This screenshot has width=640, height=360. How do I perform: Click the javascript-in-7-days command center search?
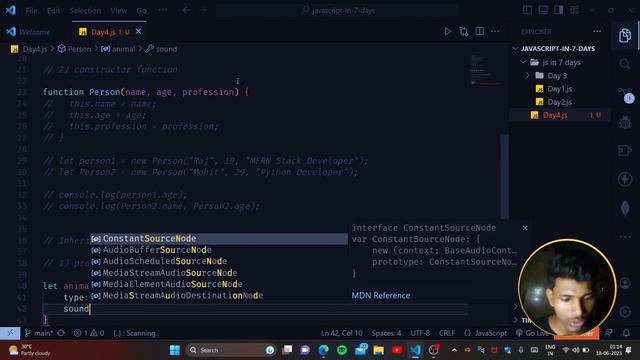point(338,11)
